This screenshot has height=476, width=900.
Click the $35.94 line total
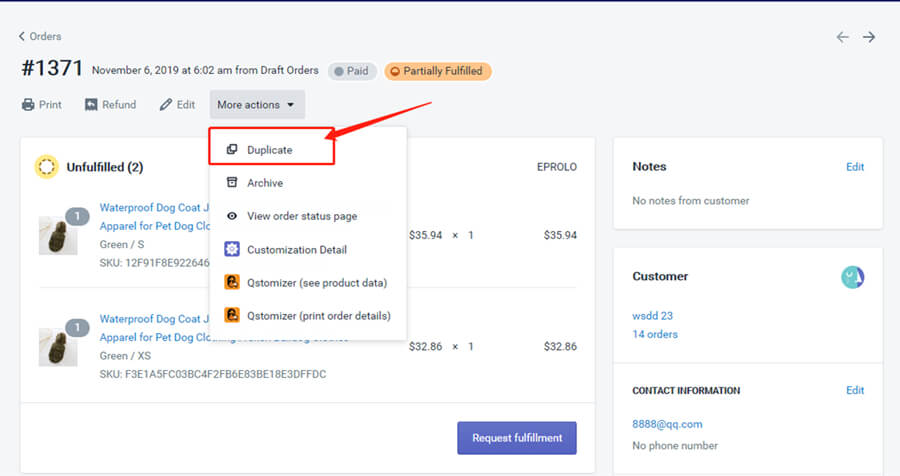click(x=560, y=235)
